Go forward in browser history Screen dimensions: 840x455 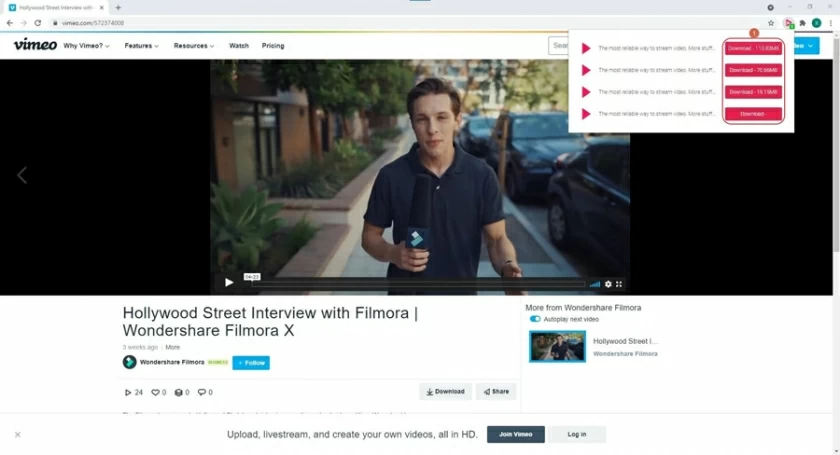click(24, 23)
